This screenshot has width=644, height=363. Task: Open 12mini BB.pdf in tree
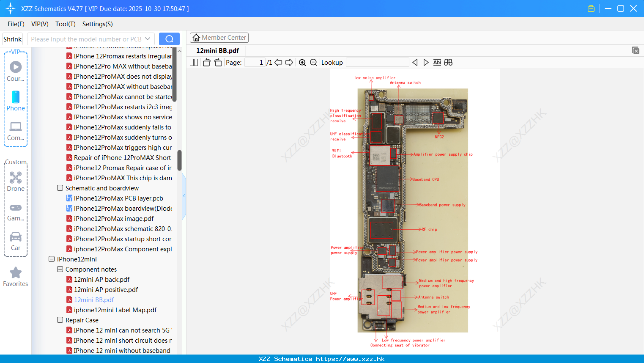click(x=94, y=300)
